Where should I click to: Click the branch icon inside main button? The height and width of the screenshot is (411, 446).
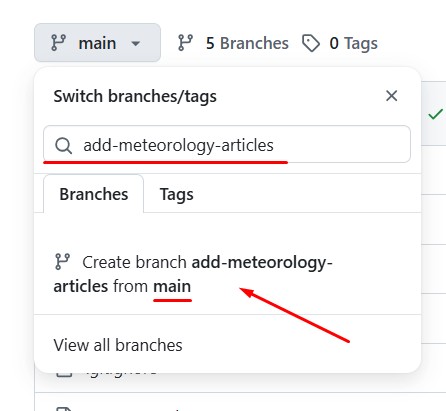58,43
